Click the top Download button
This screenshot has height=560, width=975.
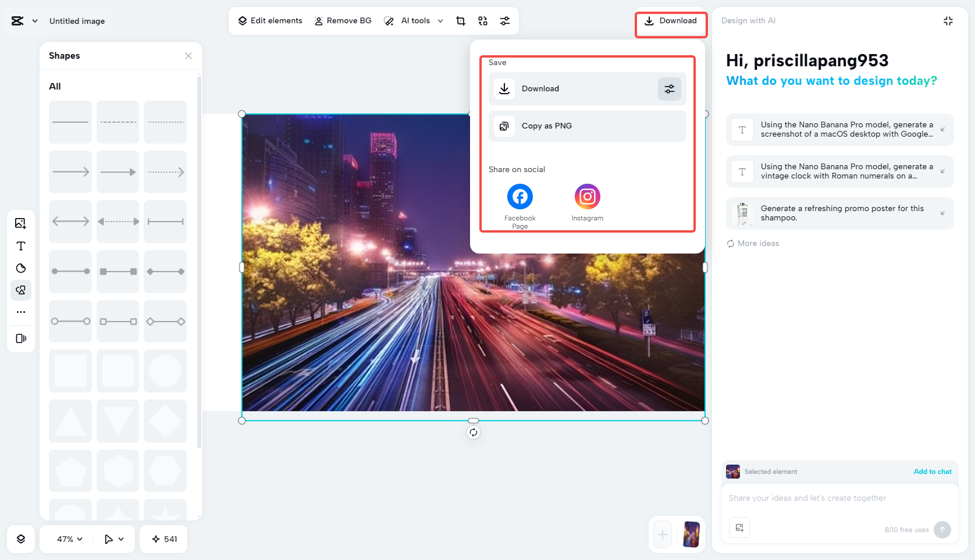click(x=671, y=21)
